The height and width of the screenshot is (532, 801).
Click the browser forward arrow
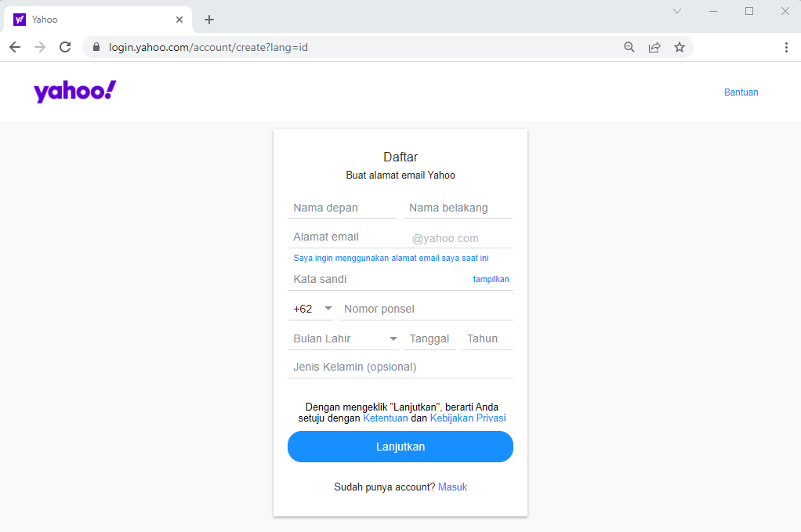(39, 46)
